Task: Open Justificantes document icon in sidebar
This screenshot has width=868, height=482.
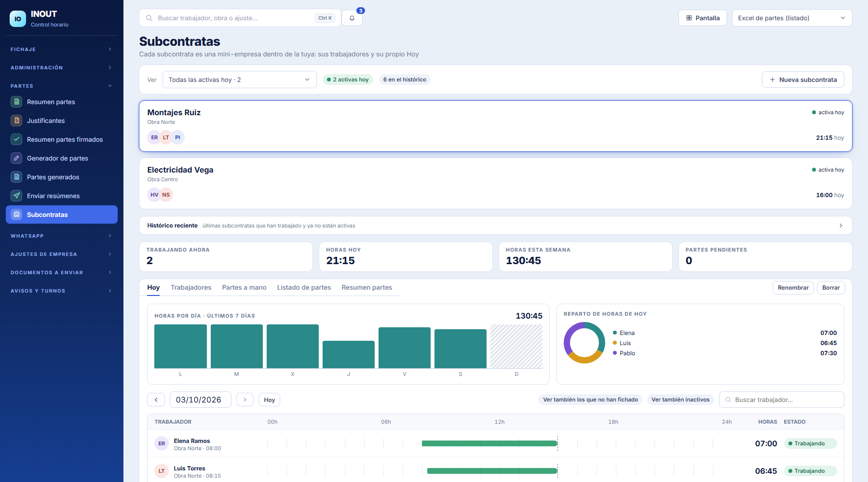Action: 17,120
